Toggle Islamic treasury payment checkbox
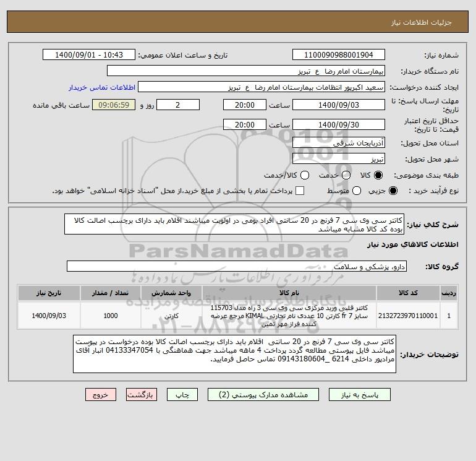The image size is (476, 461). (x=300, y=191)
